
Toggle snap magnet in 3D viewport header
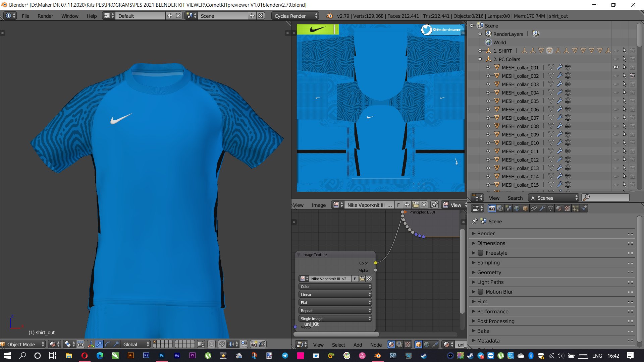(222, 344)
